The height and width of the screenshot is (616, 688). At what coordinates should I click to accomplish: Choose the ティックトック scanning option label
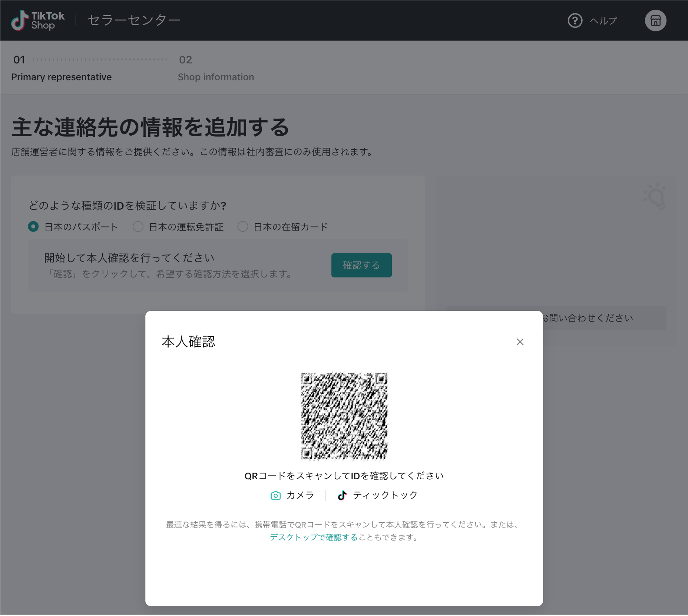point(385,495)
